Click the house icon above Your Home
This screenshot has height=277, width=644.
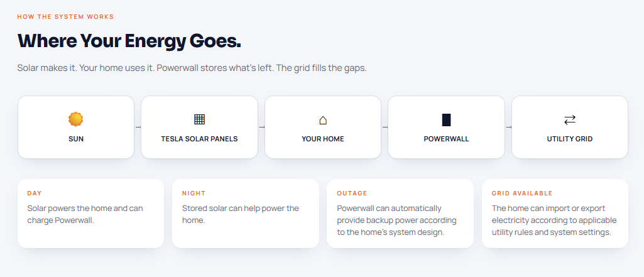(x=323, y=120)
